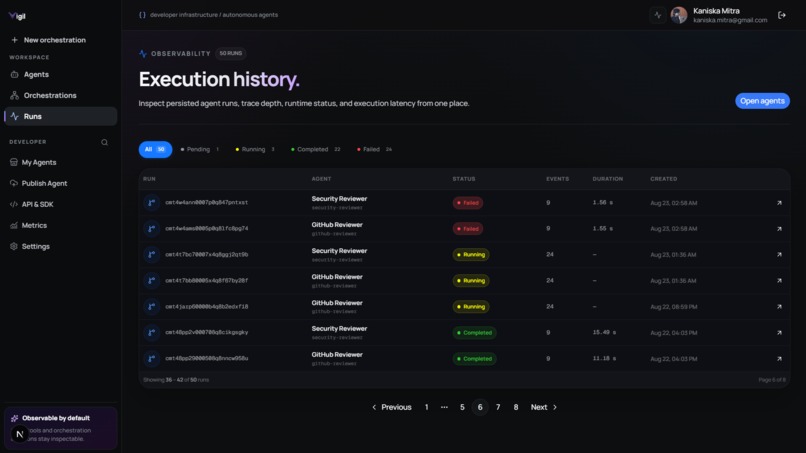Viewport: 806px width, 453px height.
Task: Click the Failed badge in the 1.56 s row
Action: click(468, 203)
